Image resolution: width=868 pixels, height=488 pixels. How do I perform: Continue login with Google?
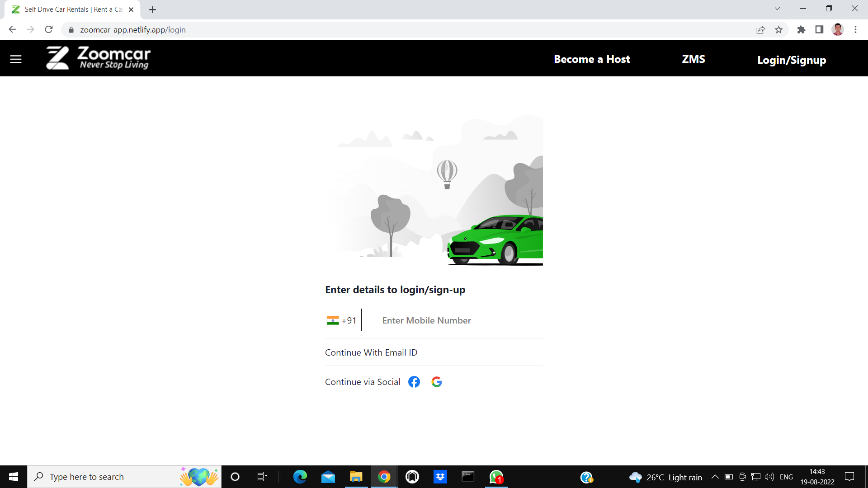[436, 382]
